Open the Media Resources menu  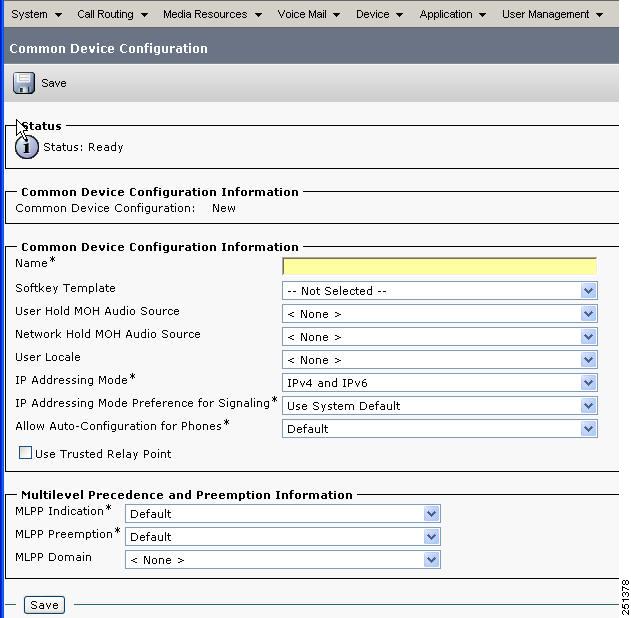point(212,14)
